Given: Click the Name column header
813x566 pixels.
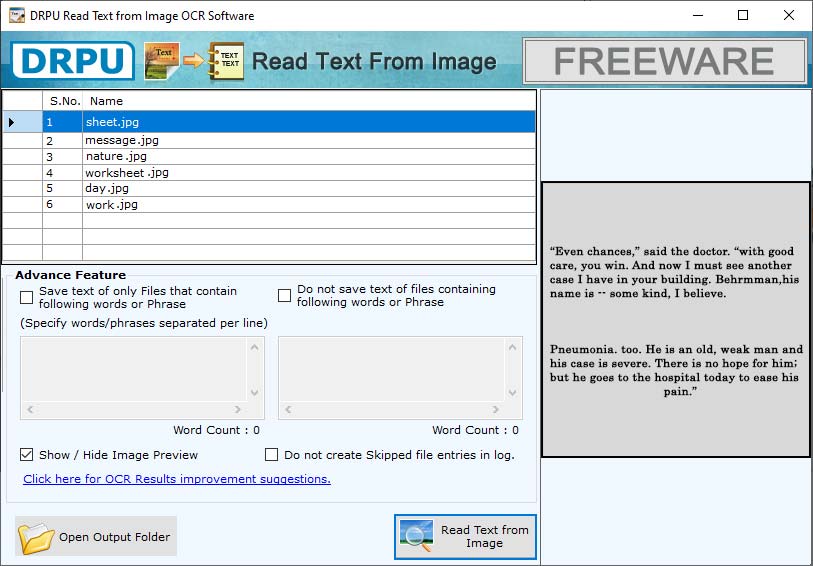Looking at the screenshot, I should 309,101.
